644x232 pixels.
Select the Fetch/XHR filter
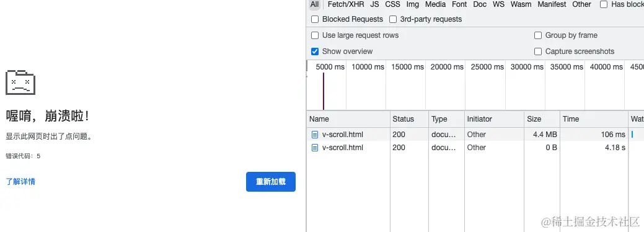pos(346,4)
